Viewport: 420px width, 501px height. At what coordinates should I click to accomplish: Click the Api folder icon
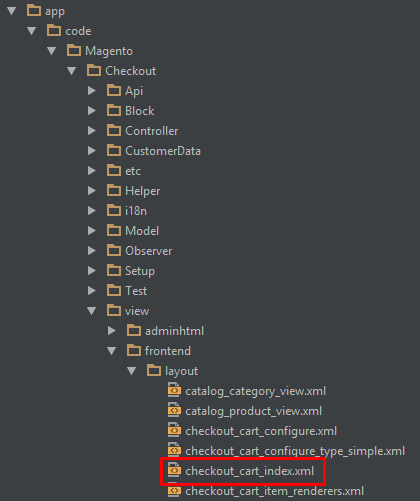click(114, 90)
